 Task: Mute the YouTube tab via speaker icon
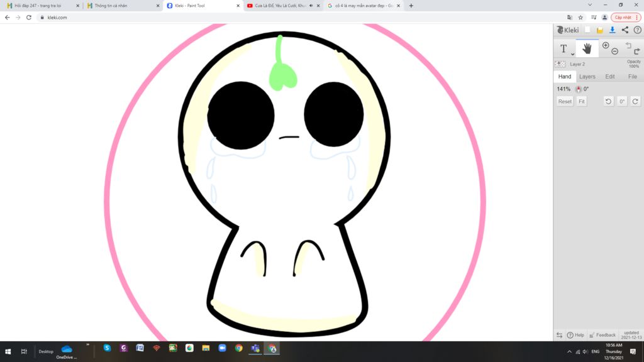pos(311,6)
